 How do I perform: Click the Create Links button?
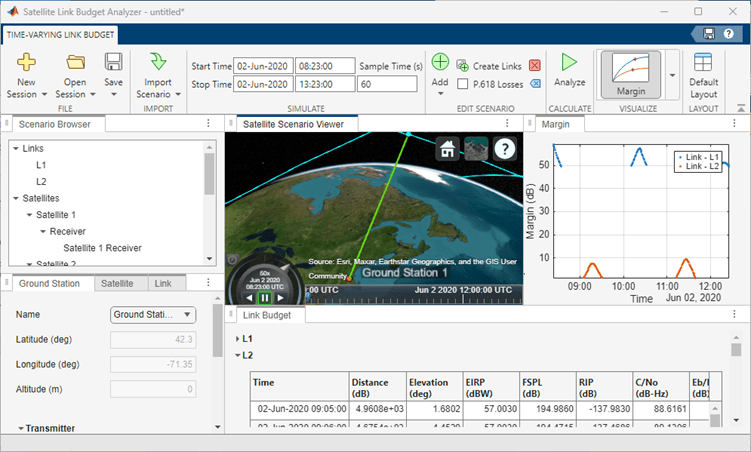(490, 65)
